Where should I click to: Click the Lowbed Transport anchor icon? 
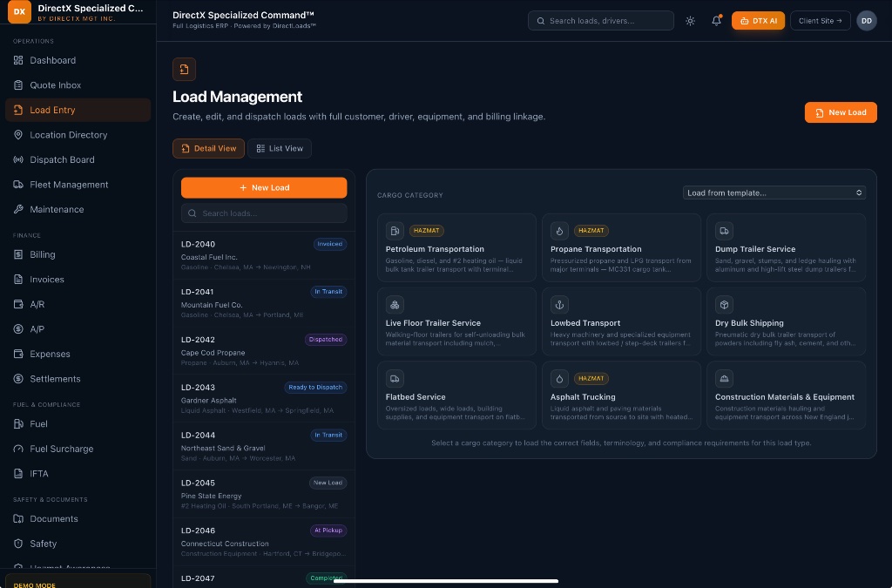pos(559,305)
